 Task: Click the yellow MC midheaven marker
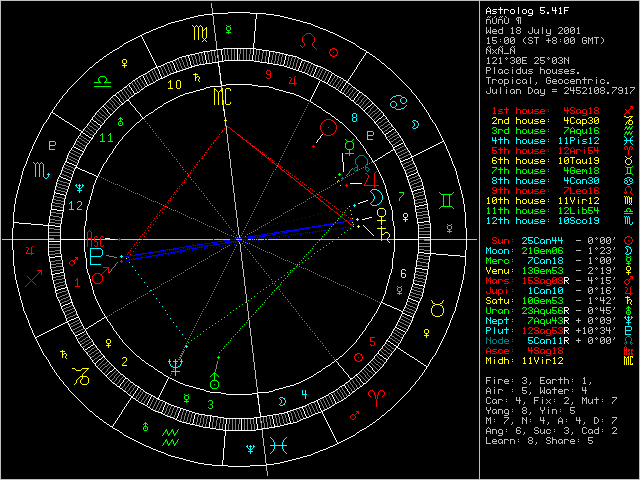pyautogui.click(x=222, y=97)
